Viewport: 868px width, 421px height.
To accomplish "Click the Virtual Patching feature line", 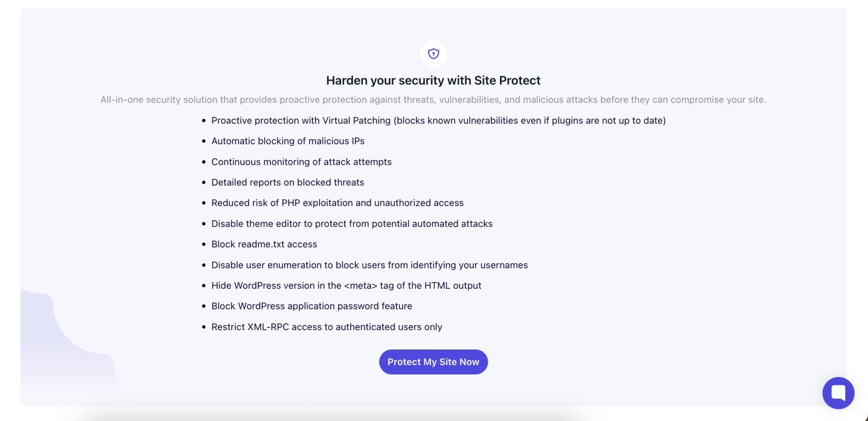I will coord(439,121).
